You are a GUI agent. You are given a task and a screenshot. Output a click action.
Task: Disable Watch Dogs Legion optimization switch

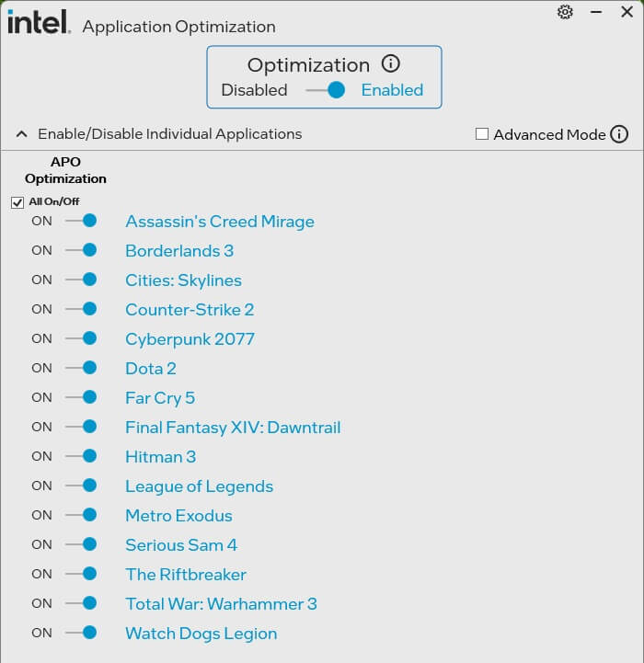(81, 633)
